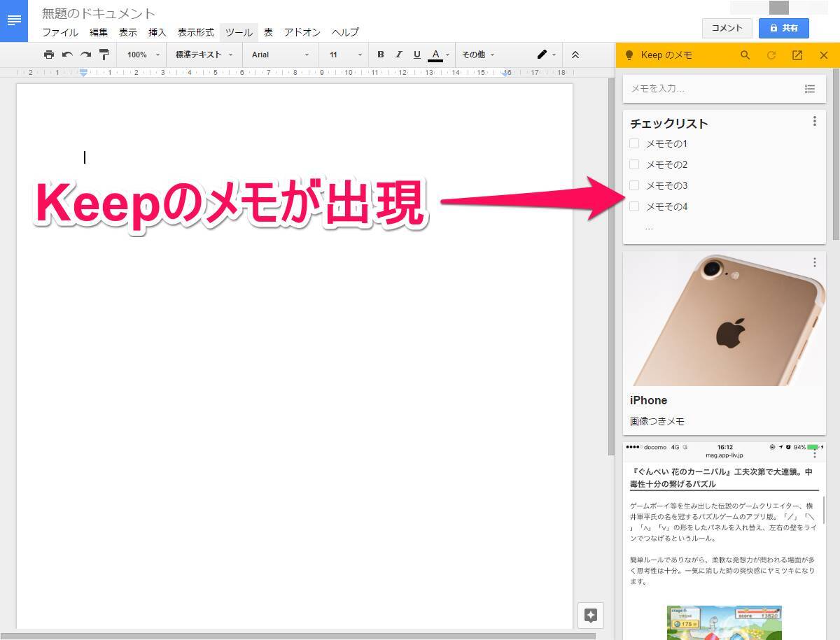Open Keep in a new window
The height and width of the screenshot is (640, 840).
click(797, 55)
